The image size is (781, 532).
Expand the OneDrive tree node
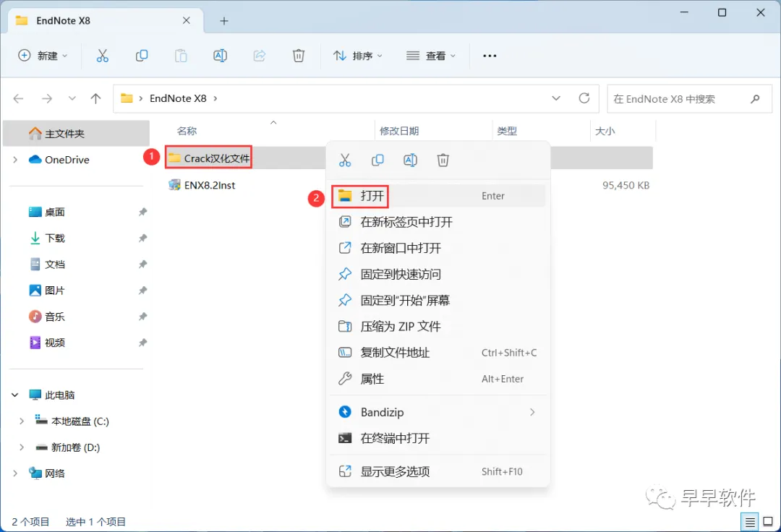pos(15,160)
